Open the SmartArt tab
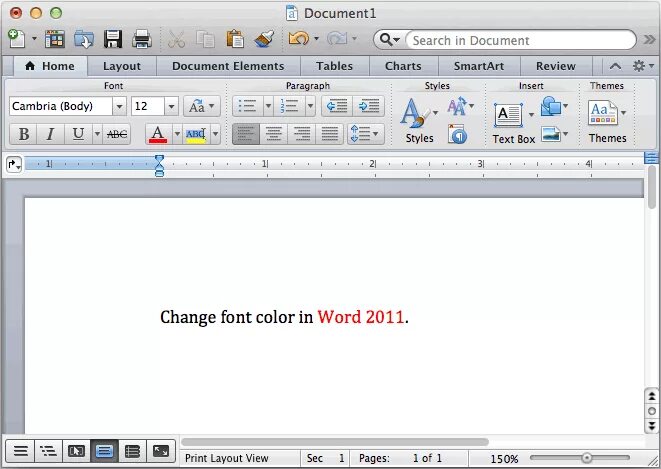The width and height of the screenshot is (661, 469). click(479, 66)
